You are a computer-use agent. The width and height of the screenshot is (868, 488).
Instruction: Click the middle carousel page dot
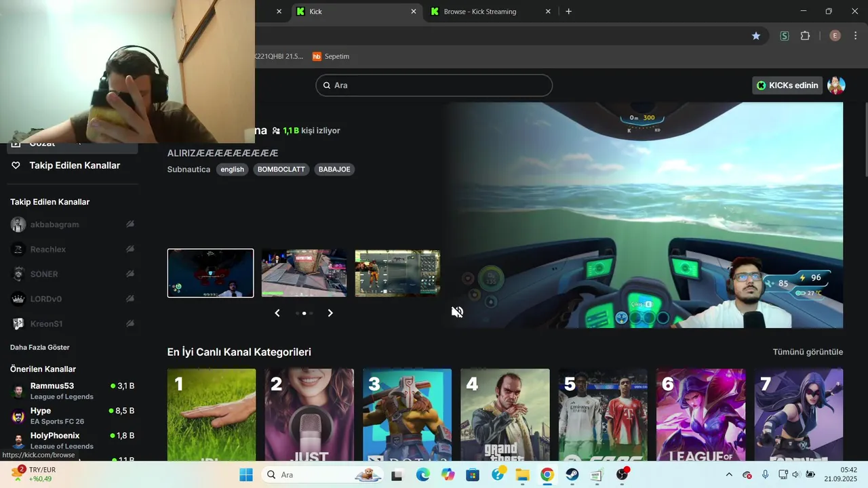tap(304, 313)
